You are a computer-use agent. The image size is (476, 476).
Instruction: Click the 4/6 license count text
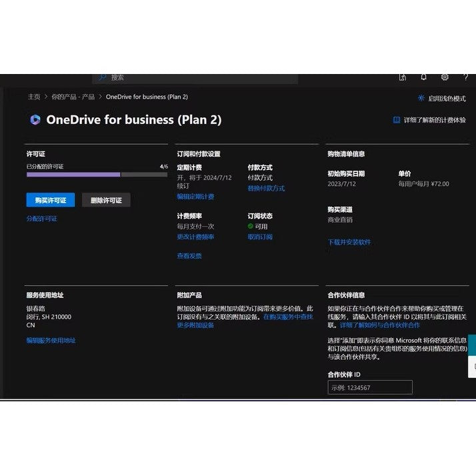163,167
